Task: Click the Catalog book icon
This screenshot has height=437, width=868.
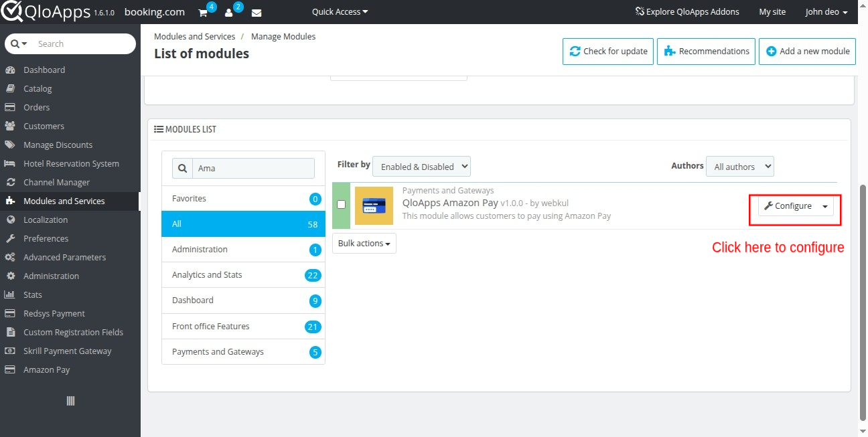Action: [x=10, y=88]
